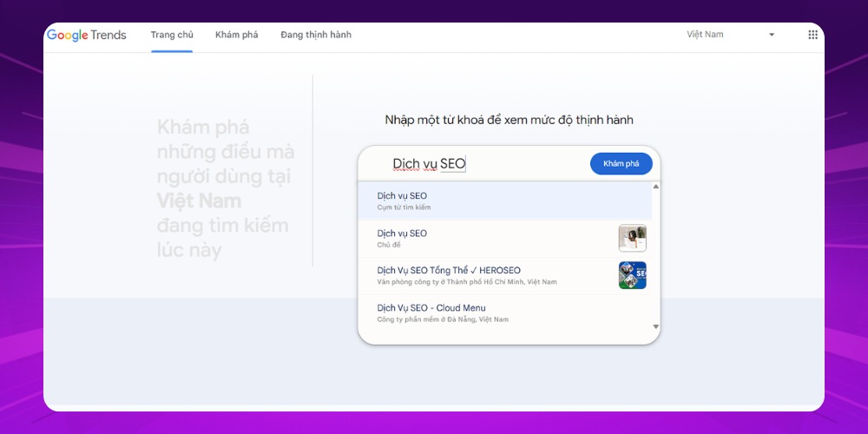Click into the Dịch vụ SEO search field
This screenshot has height=434, width=868.
(x=476, y=164)
